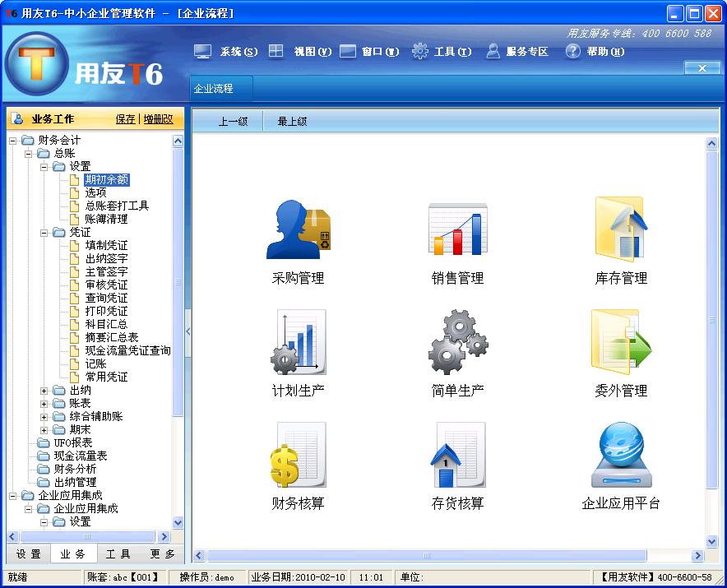Open the 销售管理 (Sales Management) module icon
Image resolution: width=727 pixels, height=588 pixels.
pyautogui.click(x=458, y=234)
